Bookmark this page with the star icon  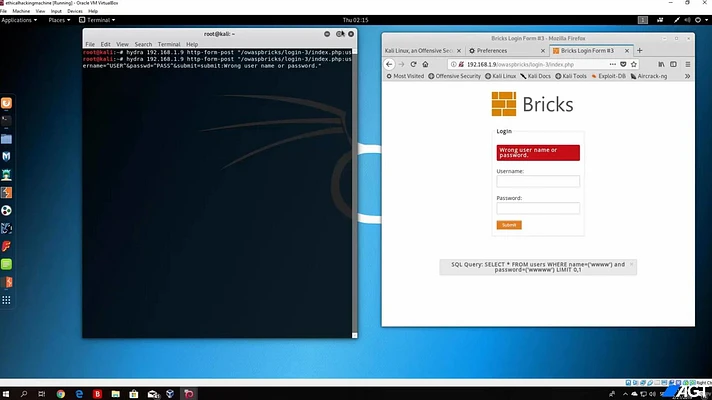pyautogui.click(x=634, y=64)
